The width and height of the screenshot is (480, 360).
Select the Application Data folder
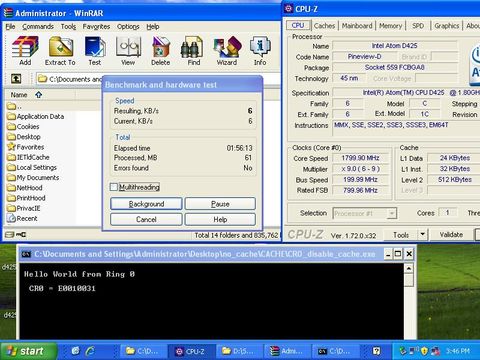click(x=36, y=116)
